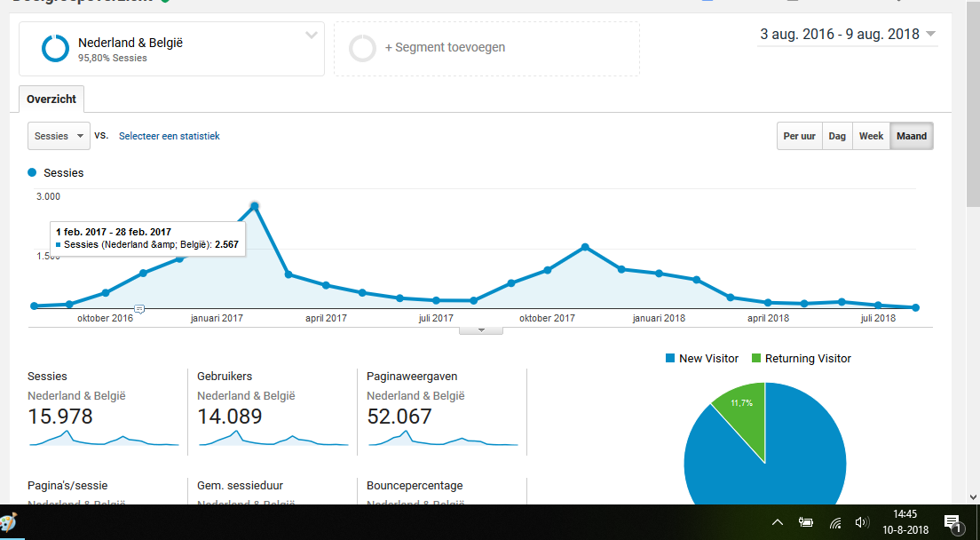Click the Gem. sessieduur metric label
The width and height of the screenshot is (980, 540).
click(240, 486)
